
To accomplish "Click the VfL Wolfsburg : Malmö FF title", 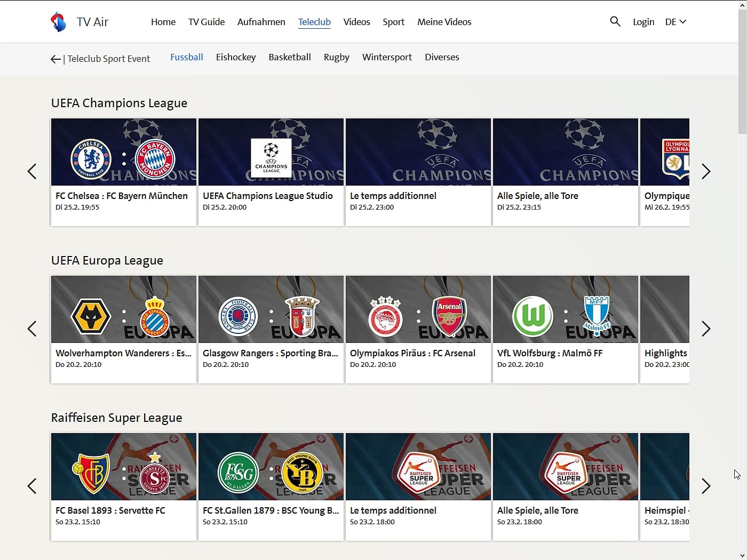I will pos(550,353).
